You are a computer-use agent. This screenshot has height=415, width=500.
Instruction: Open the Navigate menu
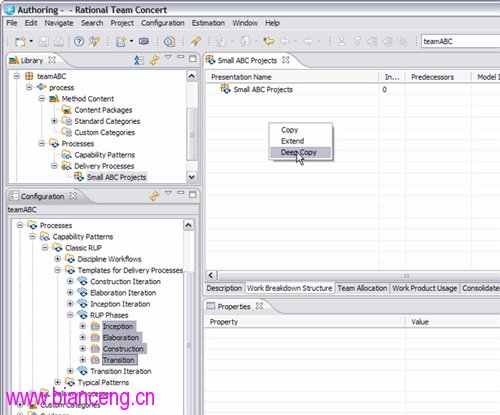pos(59,23)
